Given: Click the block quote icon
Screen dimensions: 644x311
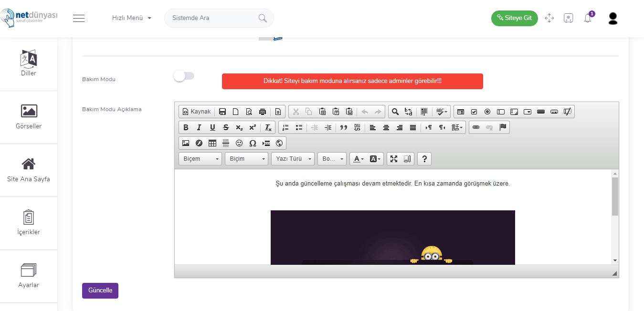Looking at the screenshot, I should point(344,127).
